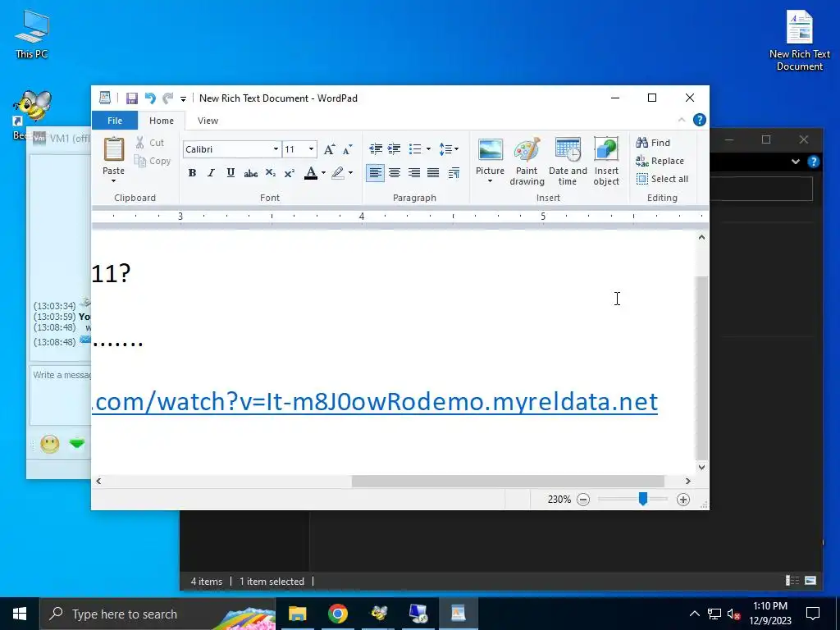The width and height of the screenshot is (840, 630).
Task: Click the green arrow icon in chat window
Action: [x=77, y=444]
